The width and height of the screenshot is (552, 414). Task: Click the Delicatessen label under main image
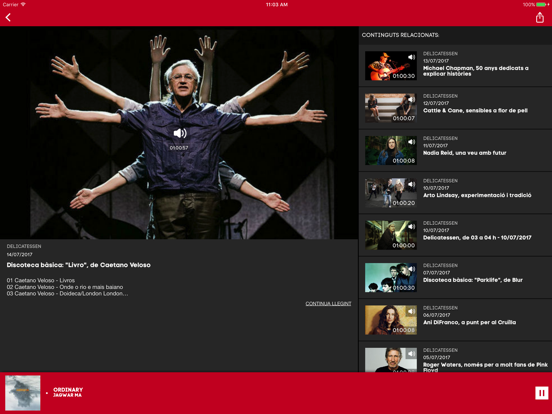24,246
